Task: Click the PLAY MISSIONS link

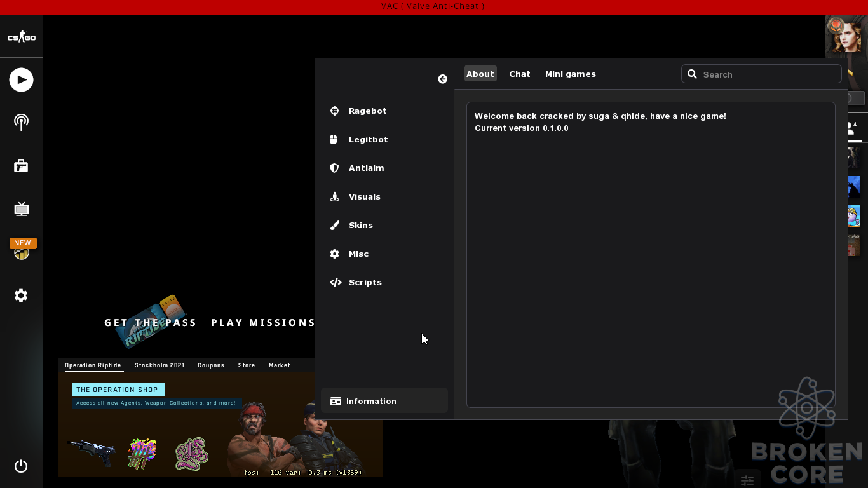Action: 263,323
